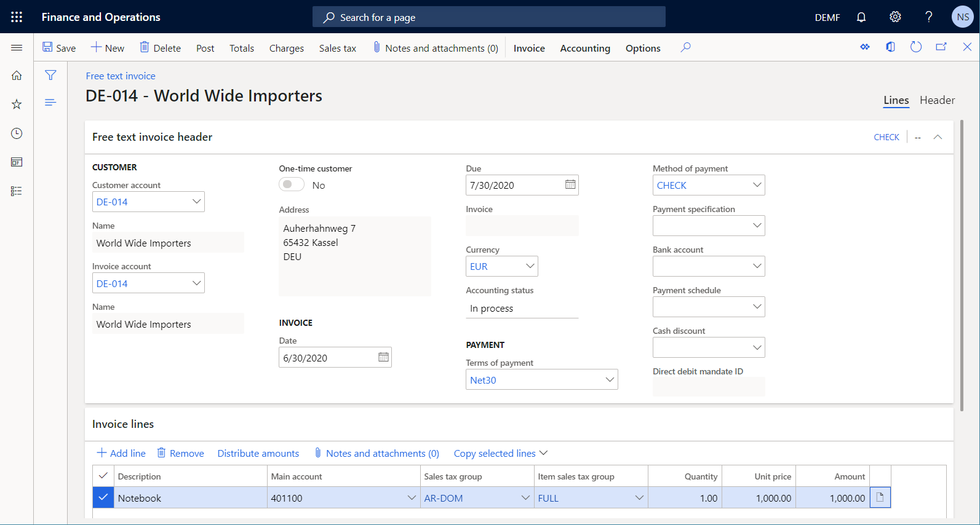Open the app launcher waffle menu
980x525 pixels.
click(17, 17)
